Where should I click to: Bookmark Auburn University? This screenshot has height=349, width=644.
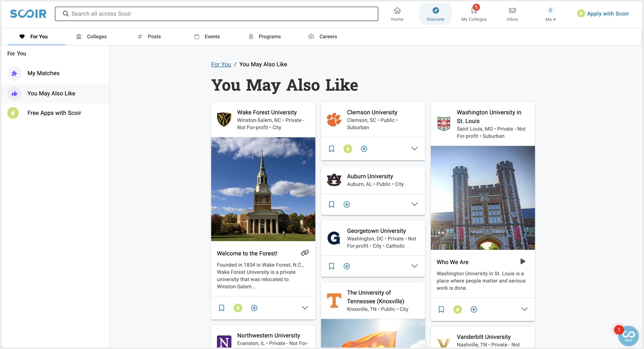point(332,204)
